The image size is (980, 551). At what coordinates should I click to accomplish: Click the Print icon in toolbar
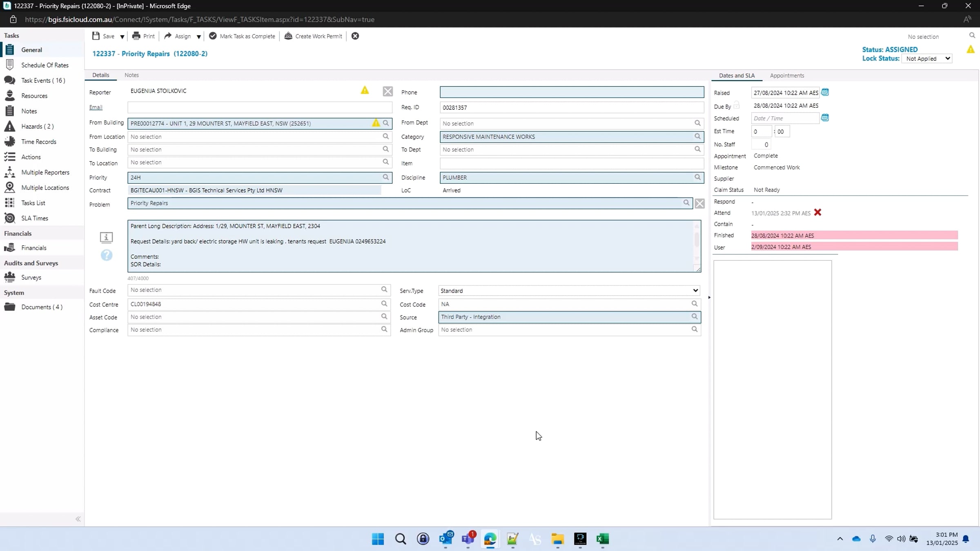point(136,36)
